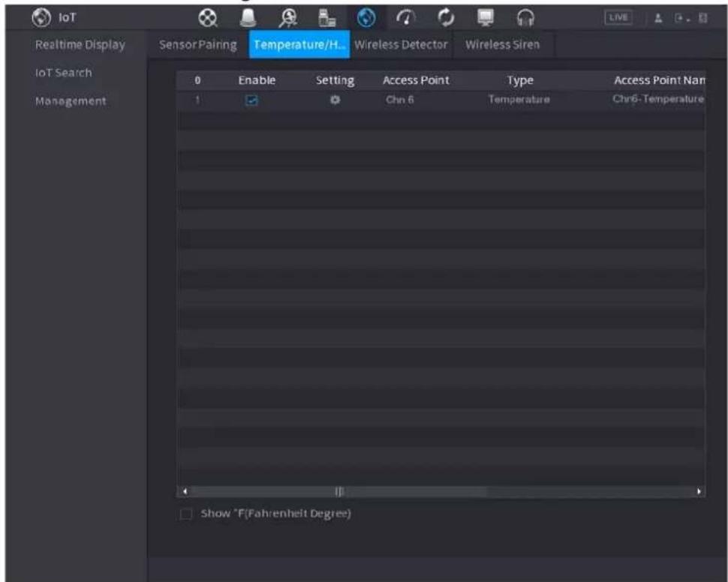
Task: Open IoT Search in sidebar
Action: (64, 73)
